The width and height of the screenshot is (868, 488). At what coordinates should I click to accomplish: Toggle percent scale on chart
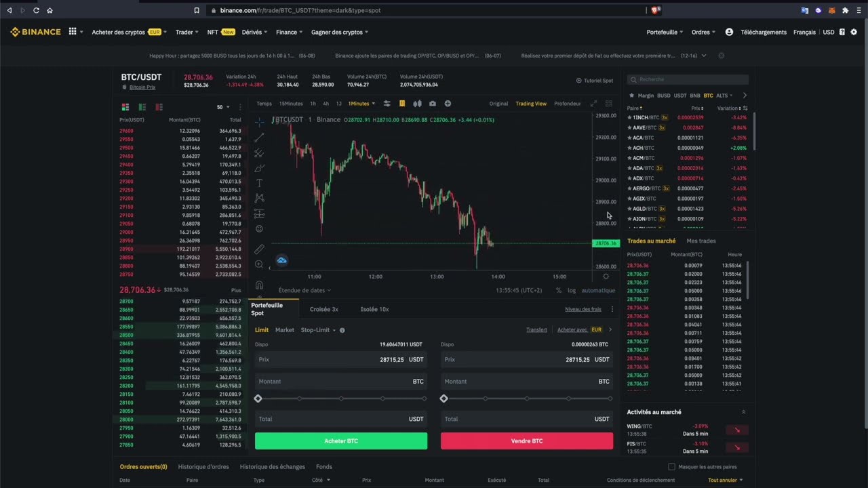point(559,290)
